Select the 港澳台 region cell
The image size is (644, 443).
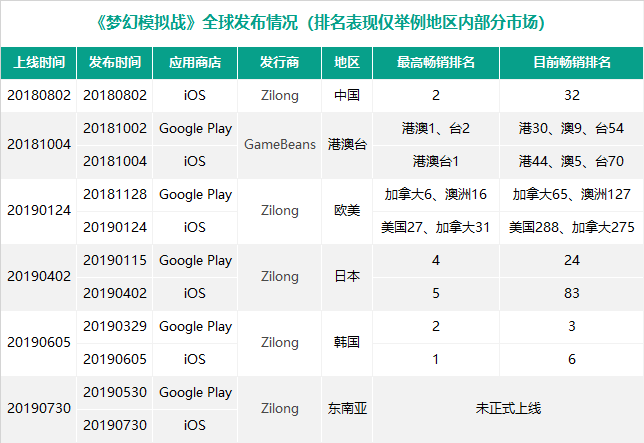[347, 145]
